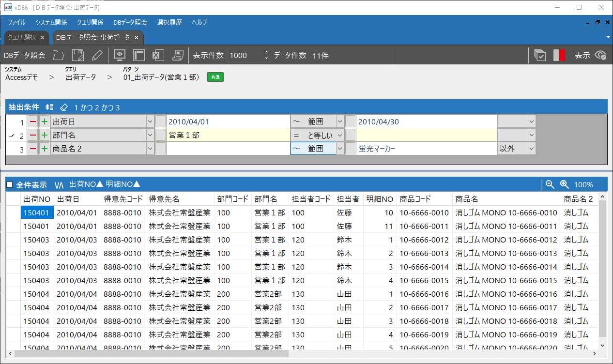
Task: Remove condition row 3 with red minus
Action: tap(33, 149)
